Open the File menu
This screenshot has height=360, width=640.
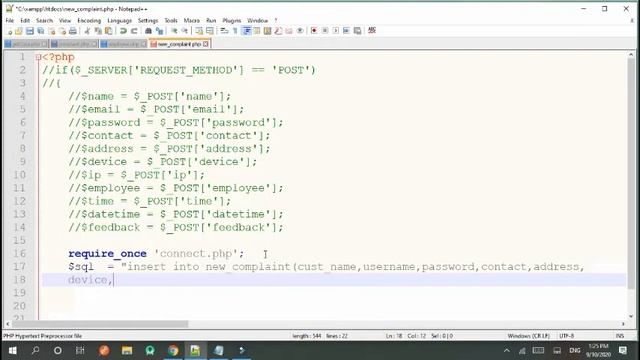(x=10, y=20)
